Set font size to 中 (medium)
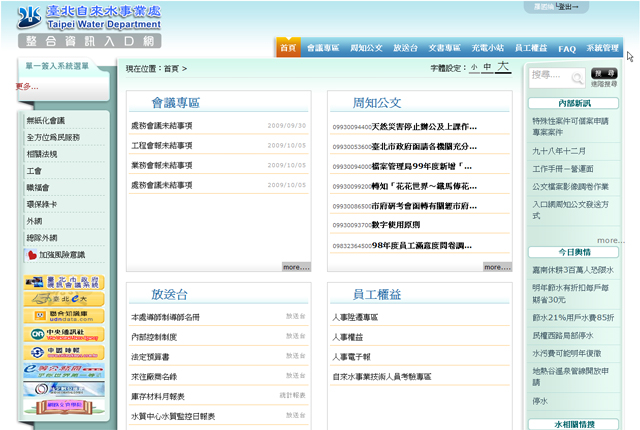This screenshot has height=430, width=640. click(487, 67)
